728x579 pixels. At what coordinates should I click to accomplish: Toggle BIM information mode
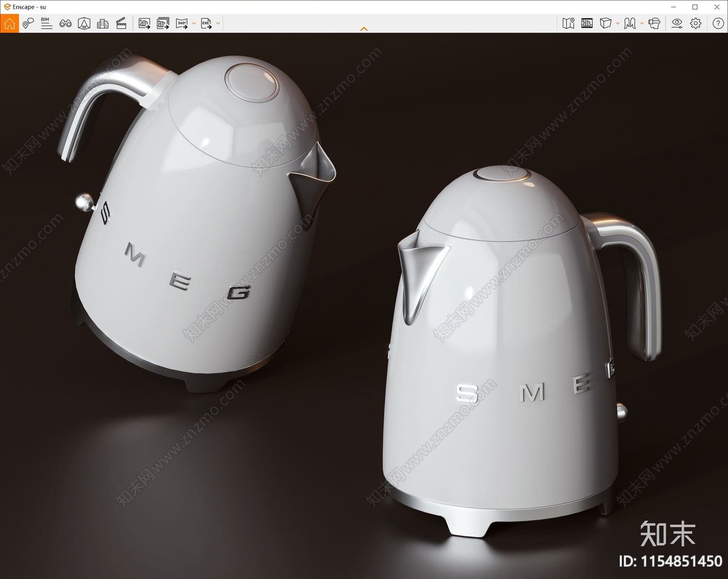46,23
